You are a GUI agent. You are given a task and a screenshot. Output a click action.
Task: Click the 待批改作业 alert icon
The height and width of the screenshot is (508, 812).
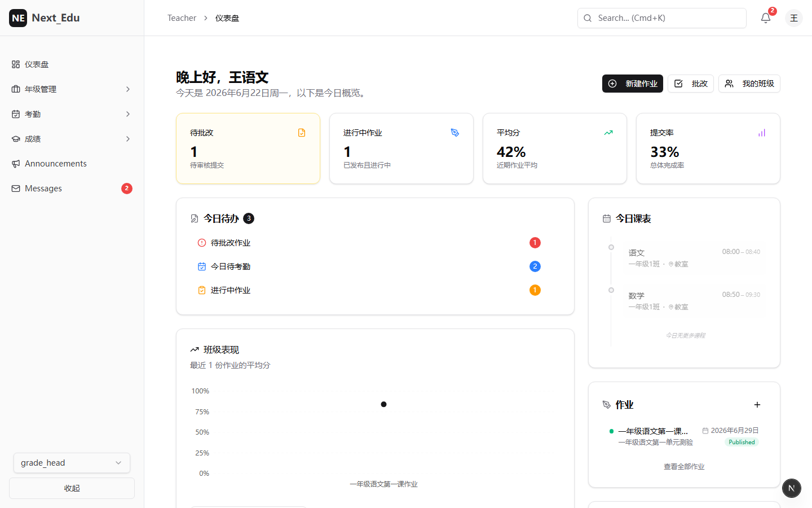[x=202, y=243]
